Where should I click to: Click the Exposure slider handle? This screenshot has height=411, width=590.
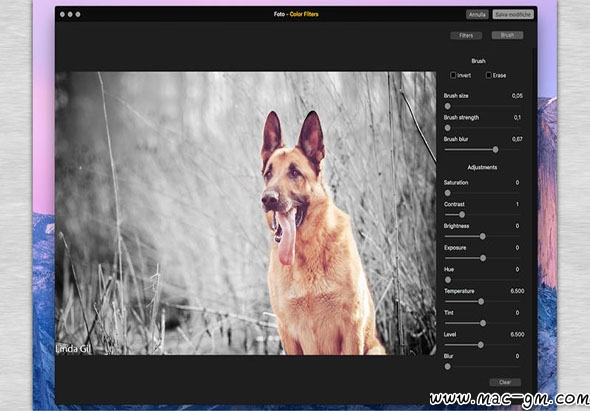coord(483,258)
